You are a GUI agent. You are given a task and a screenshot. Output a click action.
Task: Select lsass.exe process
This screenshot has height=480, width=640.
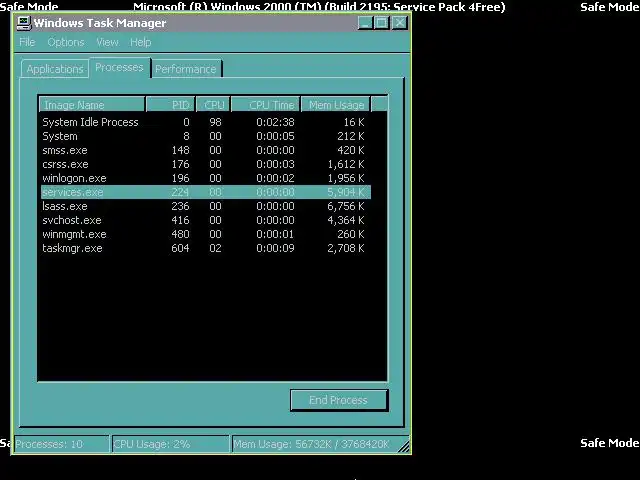[205, 206]
